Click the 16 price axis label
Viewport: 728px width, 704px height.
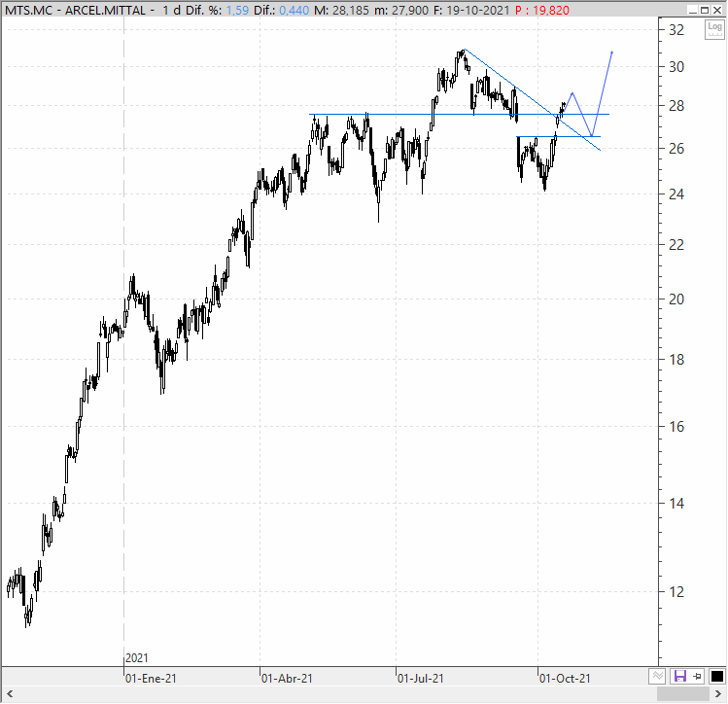676,427
